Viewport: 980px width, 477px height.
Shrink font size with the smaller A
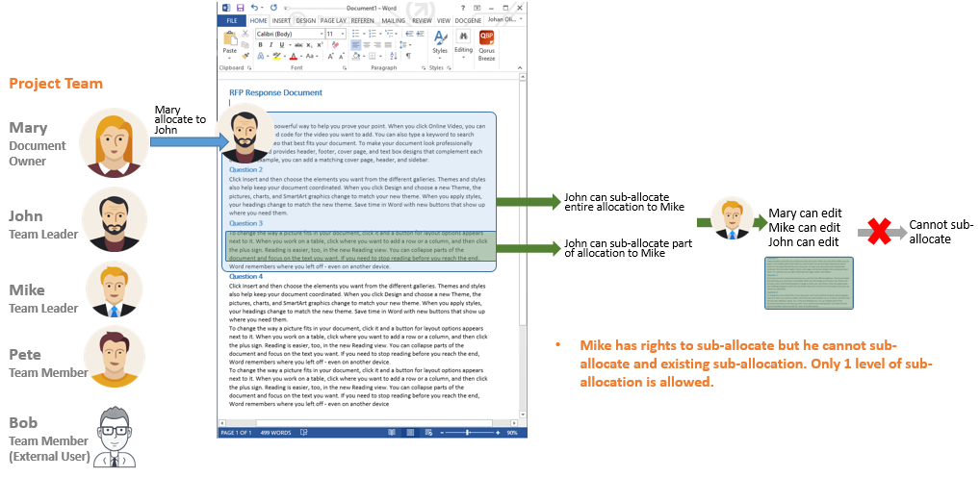[x=341, y=56]
